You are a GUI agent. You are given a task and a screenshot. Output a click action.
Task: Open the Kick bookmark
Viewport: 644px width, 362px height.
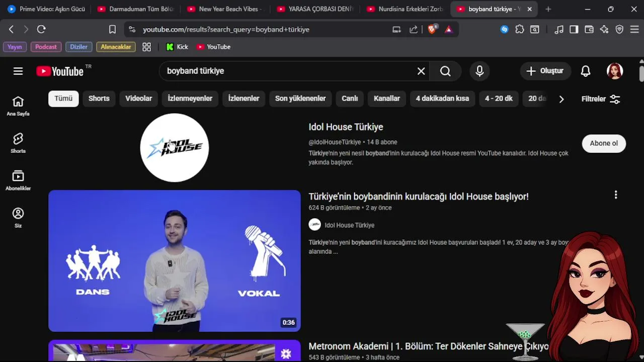click(177, 47)
